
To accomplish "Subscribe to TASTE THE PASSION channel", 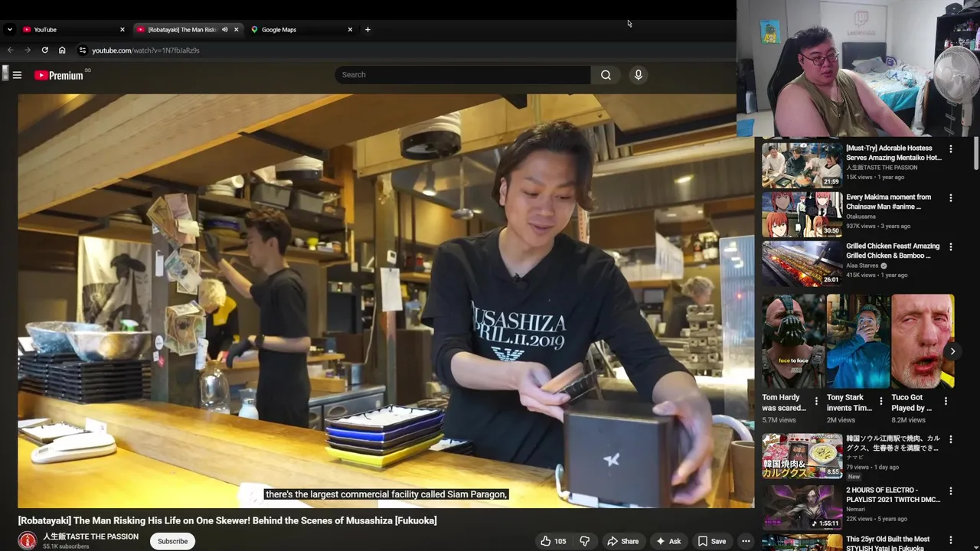I will [172, 541].
